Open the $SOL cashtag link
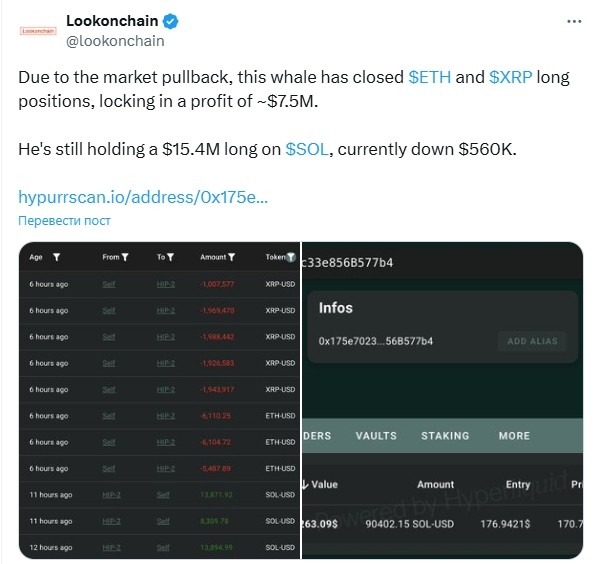Image resolution: width=598 pixels, height=564 pixels. click(307, 149)
